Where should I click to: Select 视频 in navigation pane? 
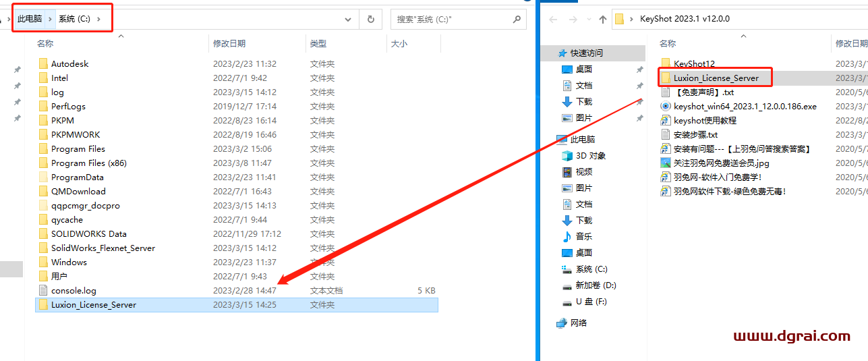[584, 171]
